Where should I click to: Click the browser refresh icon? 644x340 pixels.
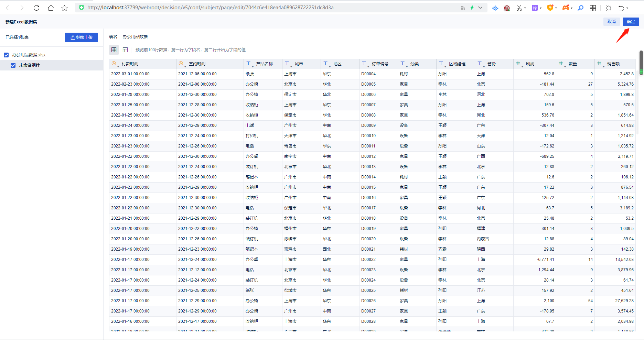point(36,8)
